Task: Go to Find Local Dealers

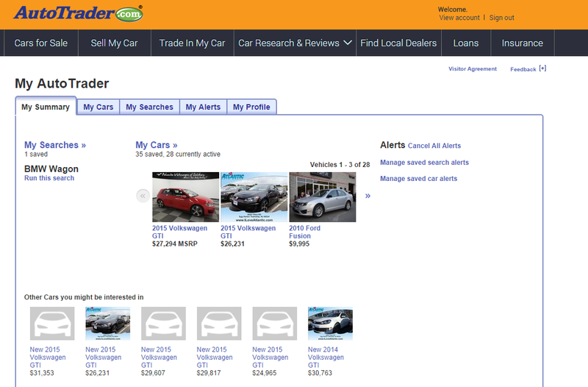Action: [x=398, y=43]
